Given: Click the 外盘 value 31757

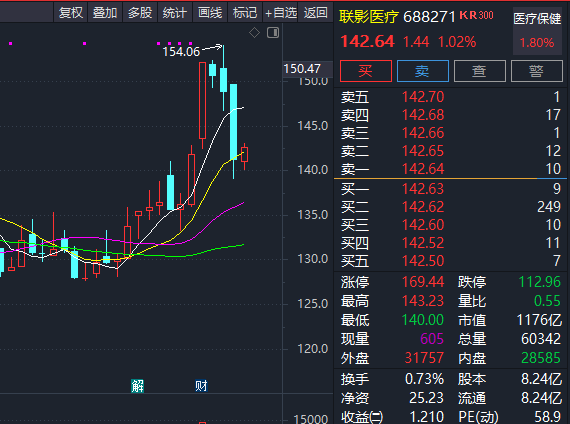Looking at the screenshot, I should [x=424, y=358].
